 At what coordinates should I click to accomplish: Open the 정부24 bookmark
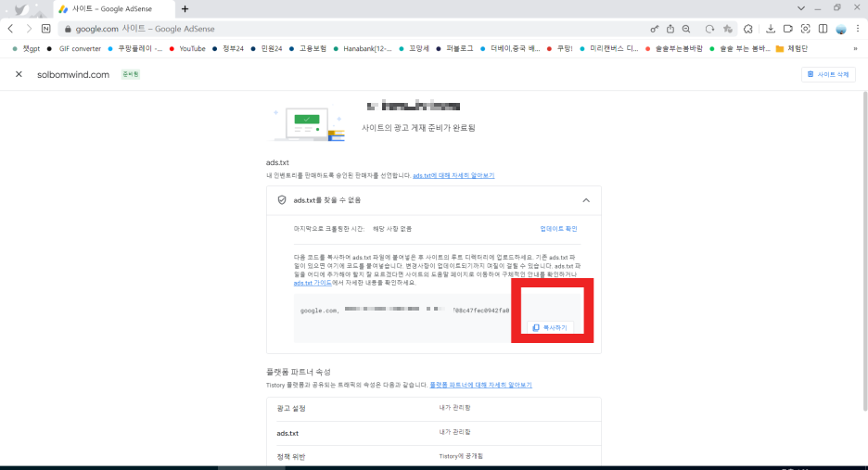[x=228, y=49]
